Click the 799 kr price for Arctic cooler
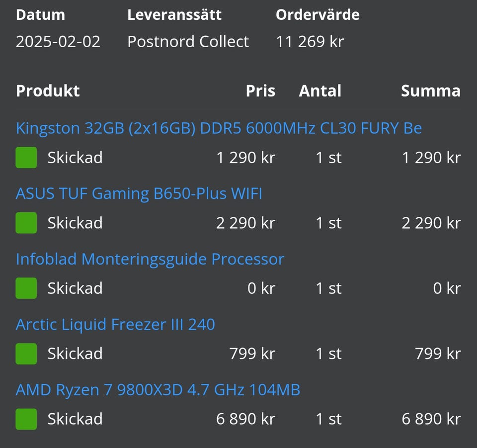The width and height of the screenshot is (477, 448). point(252,354)
